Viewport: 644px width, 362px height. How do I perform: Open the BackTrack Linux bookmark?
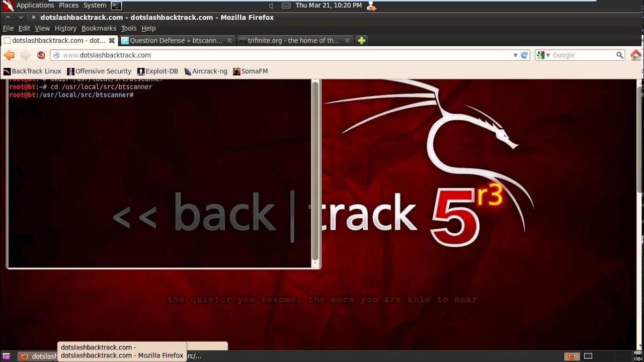[x=32, y=71]
